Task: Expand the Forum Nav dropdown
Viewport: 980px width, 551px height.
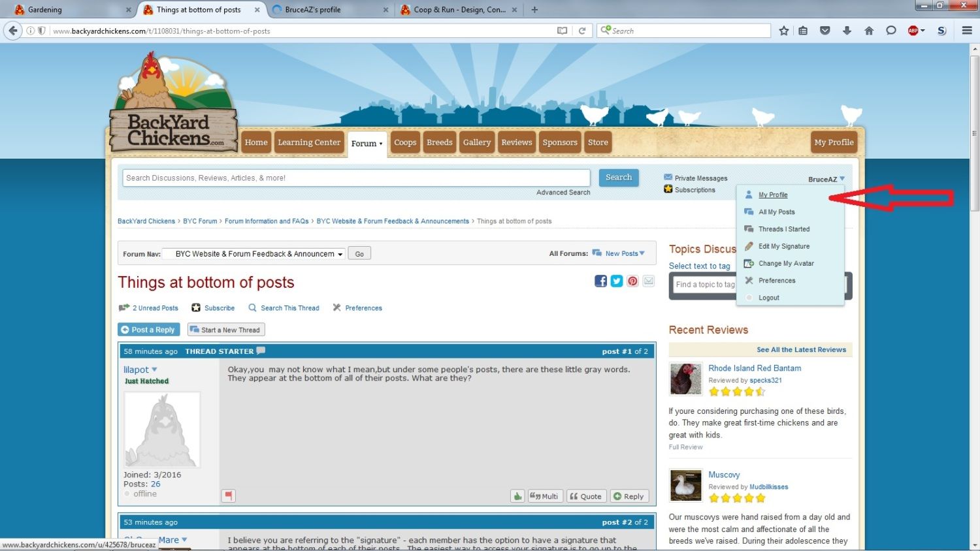Action: [x=255, y=254]
